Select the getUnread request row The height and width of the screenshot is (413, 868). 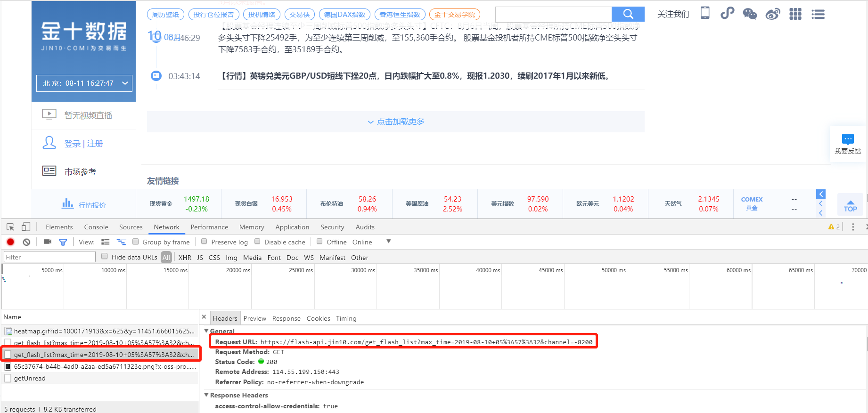click(x=100, y=378)
